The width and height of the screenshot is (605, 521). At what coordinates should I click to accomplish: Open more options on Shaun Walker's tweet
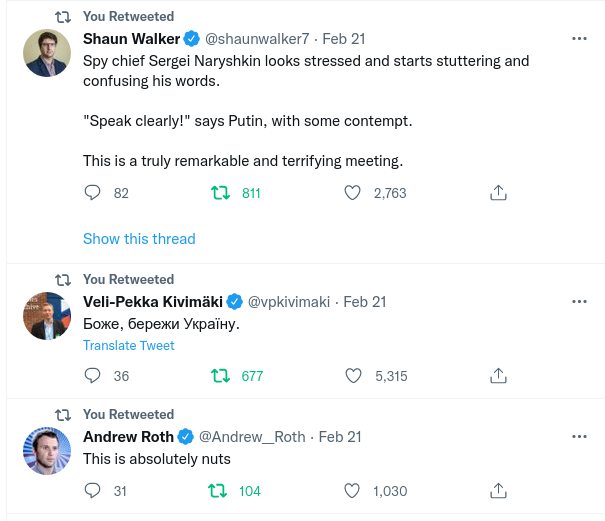click(579, 38)
